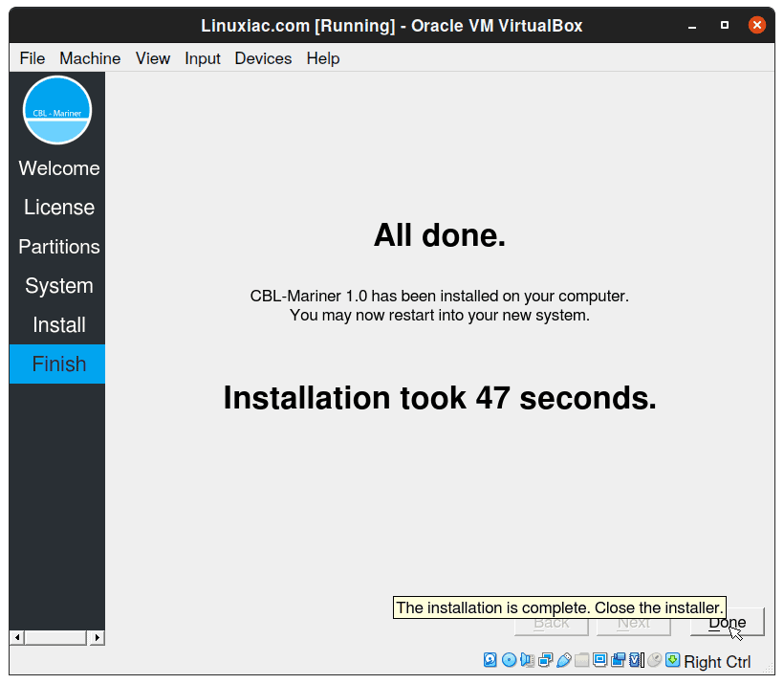Close the VirtualBox window
This screenshot has width=784, height=684.
[x=757, y=25]
